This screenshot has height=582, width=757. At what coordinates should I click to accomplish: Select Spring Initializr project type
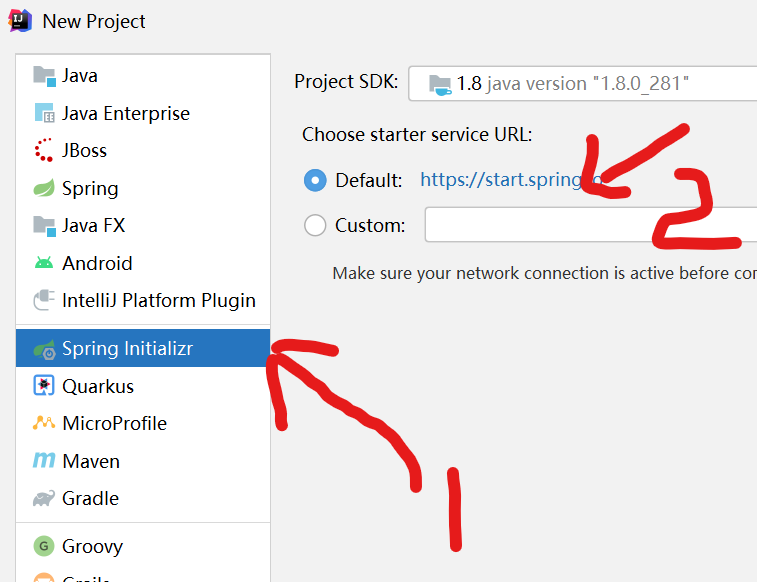127,348
